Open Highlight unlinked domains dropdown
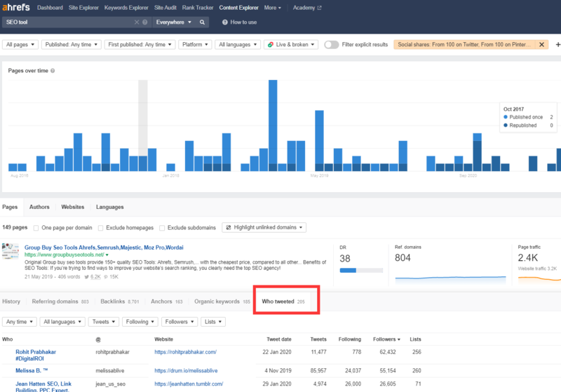Viewport: 561px width, 392px height. 264,227
